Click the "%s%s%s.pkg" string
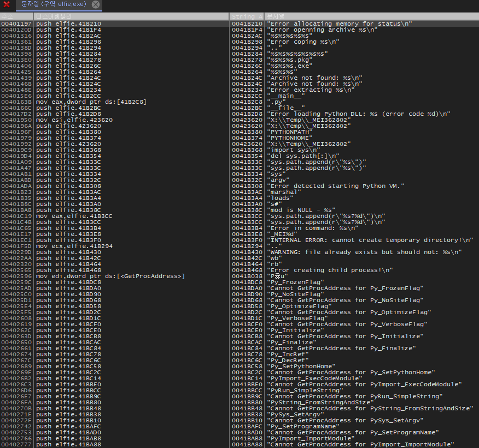 point(290,60)
